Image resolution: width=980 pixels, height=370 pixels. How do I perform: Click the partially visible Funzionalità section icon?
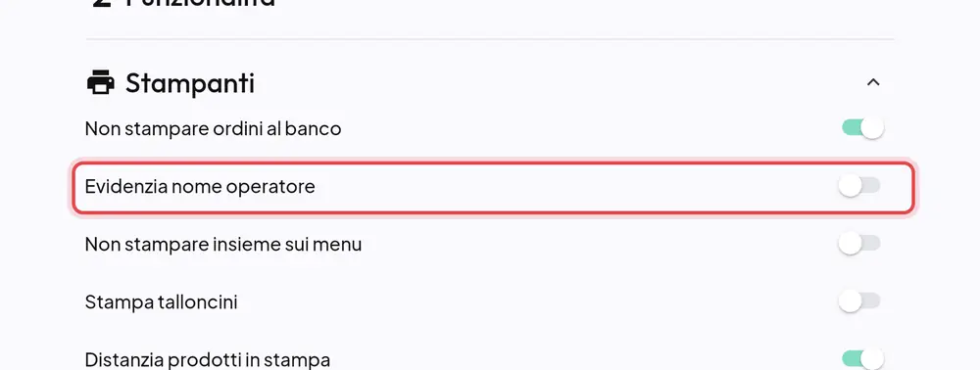[x=102, y=3]
